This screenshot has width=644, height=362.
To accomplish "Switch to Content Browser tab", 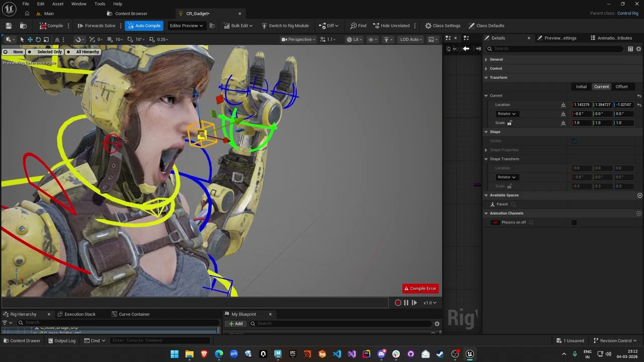I will [127, 14].
